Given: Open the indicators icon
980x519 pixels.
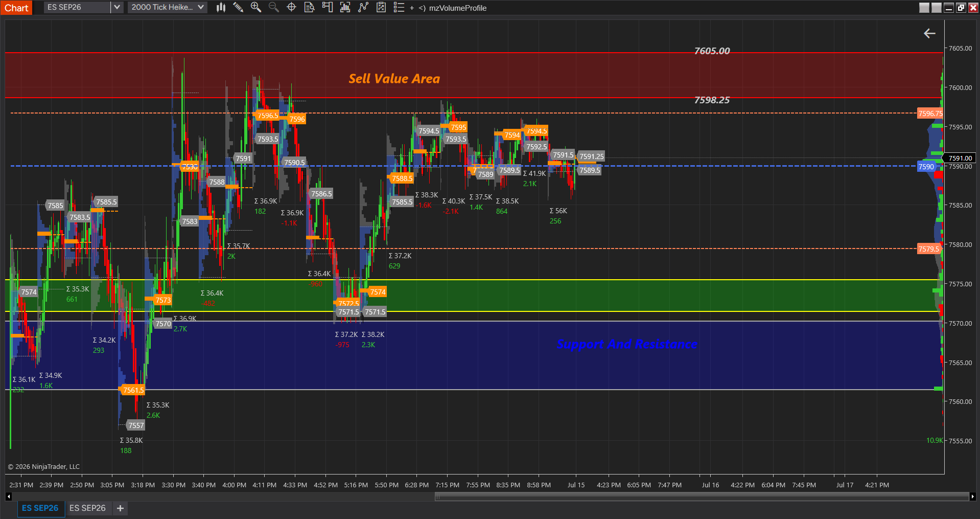Looking at the screenshot, I should coord(363,7).
